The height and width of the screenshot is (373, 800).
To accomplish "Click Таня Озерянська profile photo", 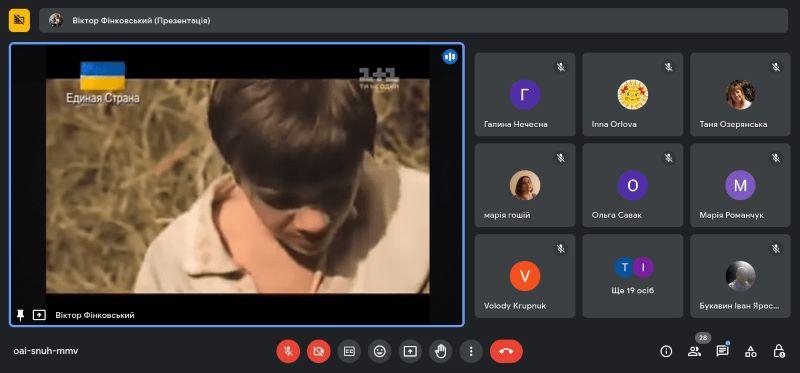I will coord(740,94).
